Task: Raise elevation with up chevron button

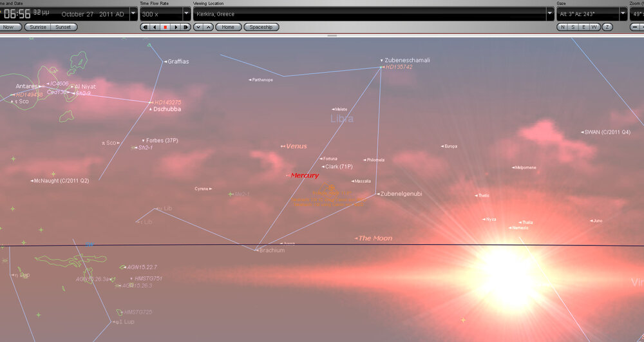Action: click(x=208, y=27)
